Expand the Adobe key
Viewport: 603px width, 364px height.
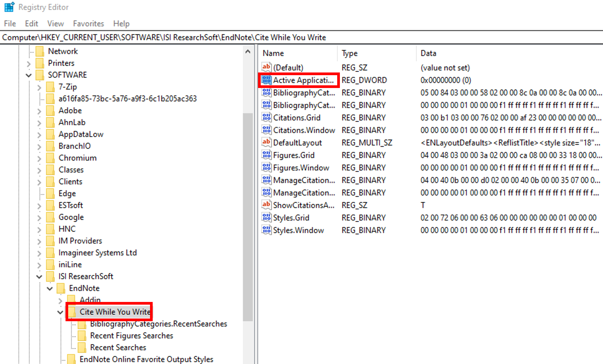39,111
